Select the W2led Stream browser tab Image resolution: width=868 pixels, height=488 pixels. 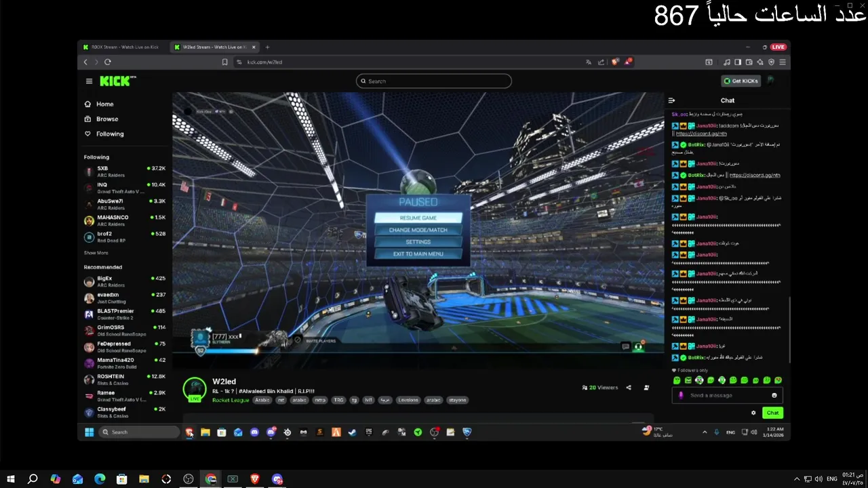[x=214, y=47]
